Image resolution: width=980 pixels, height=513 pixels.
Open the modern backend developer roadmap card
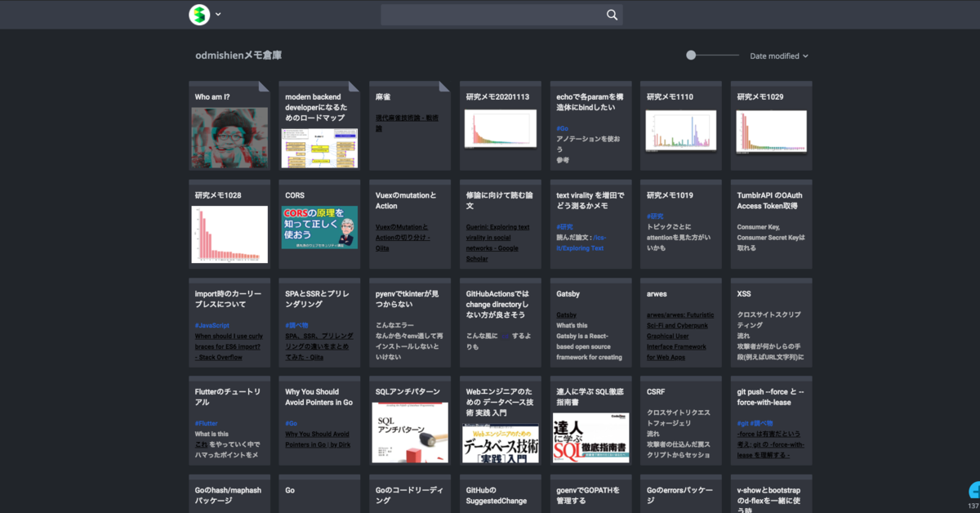point(319,126)
